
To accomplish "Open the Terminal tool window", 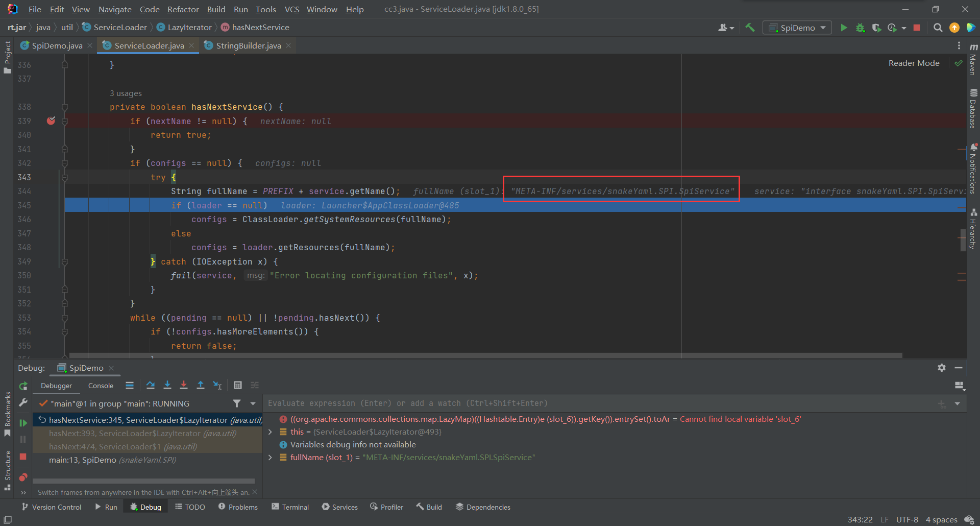I will pyautogui.click(x=290, y=507).
